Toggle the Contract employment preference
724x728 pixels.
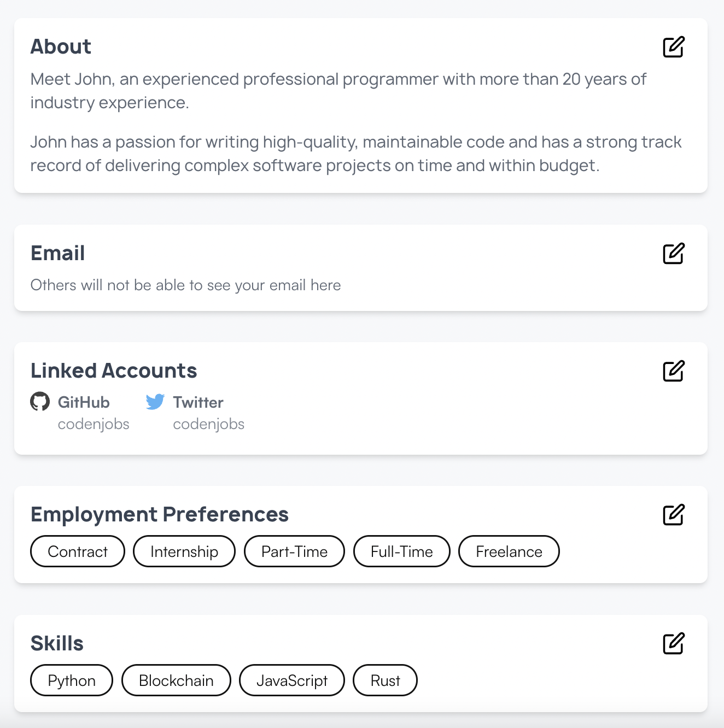coord(77,551)
